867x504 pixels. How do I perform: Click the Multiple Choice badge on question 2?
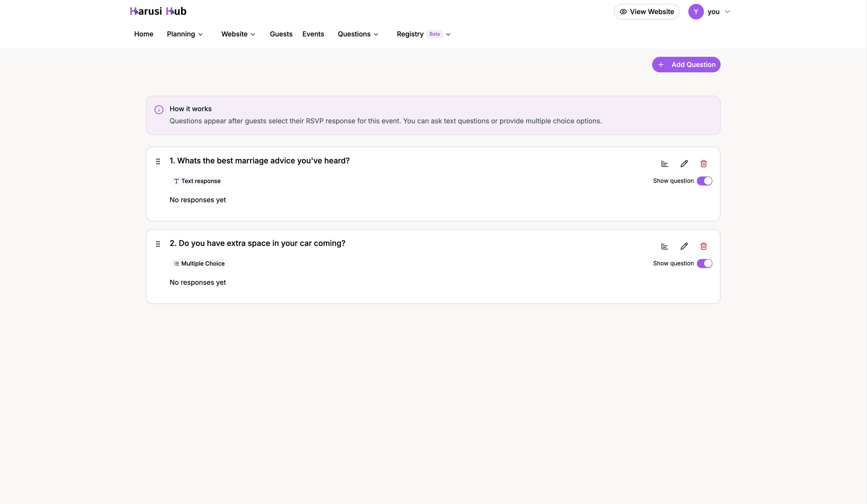coord(199,263)
